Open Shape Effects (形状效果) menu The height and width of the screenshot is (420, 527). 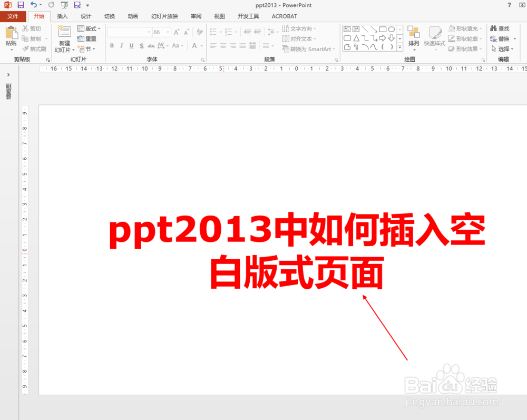[465, 48]
